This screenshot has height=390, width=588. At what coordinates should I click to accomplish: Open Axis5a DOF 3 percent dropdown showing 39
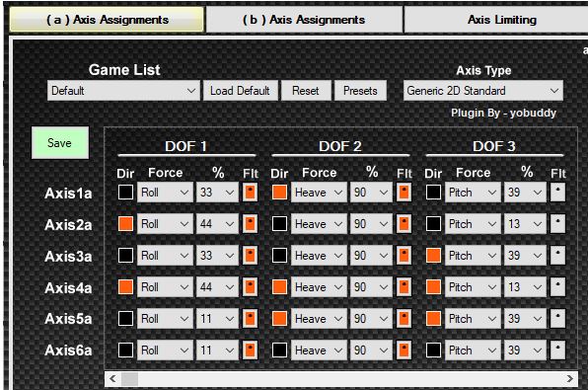(x=525, y=318)
